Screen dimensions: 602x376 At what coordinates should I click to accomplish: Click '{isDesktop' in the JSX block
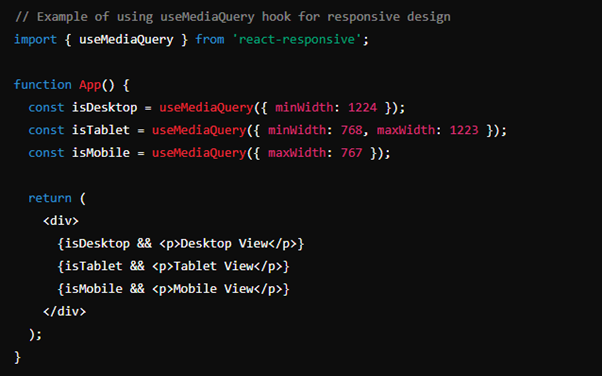tap(94, 243)
